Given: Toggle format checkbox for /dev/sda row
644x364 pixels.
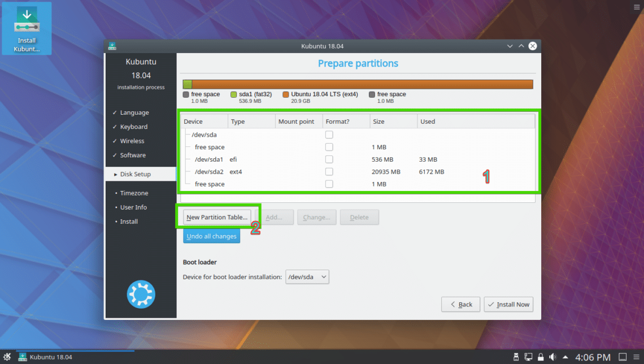Looking at the screenshot, I should pyautogui.click(x=329, y=135).
